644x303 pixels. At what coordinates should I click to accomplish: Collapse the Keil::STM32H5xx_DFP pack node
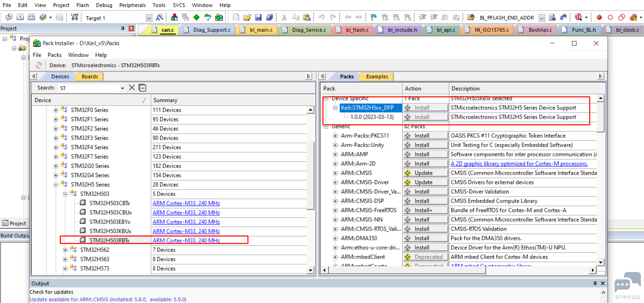point(335,108)
